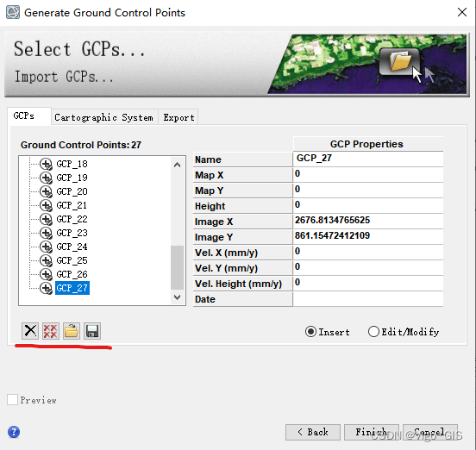Click the Height value field
Viewport: 476px width, 450px height.
tap(368, 205)
